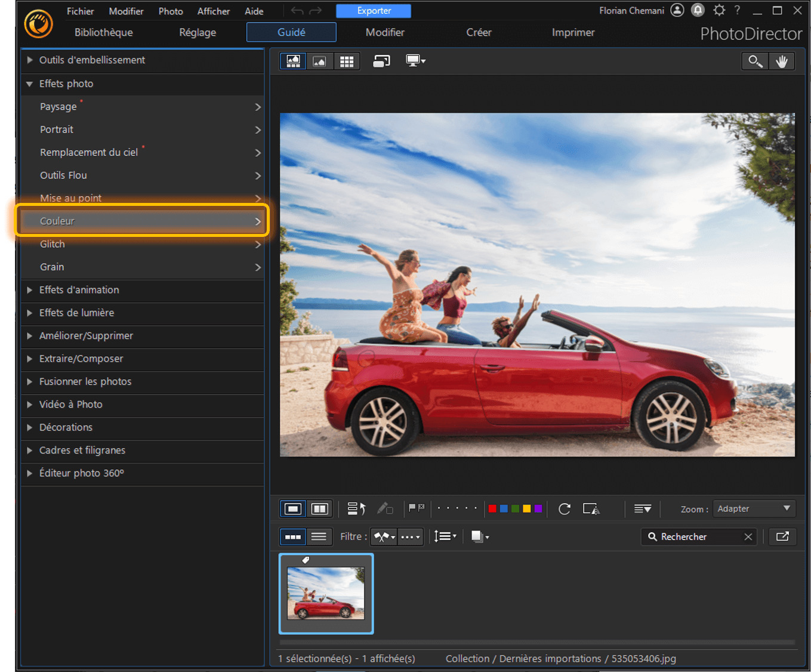The image size is (811, 672).
Task: Apply the red color label
Action: [x=492, y=508]
